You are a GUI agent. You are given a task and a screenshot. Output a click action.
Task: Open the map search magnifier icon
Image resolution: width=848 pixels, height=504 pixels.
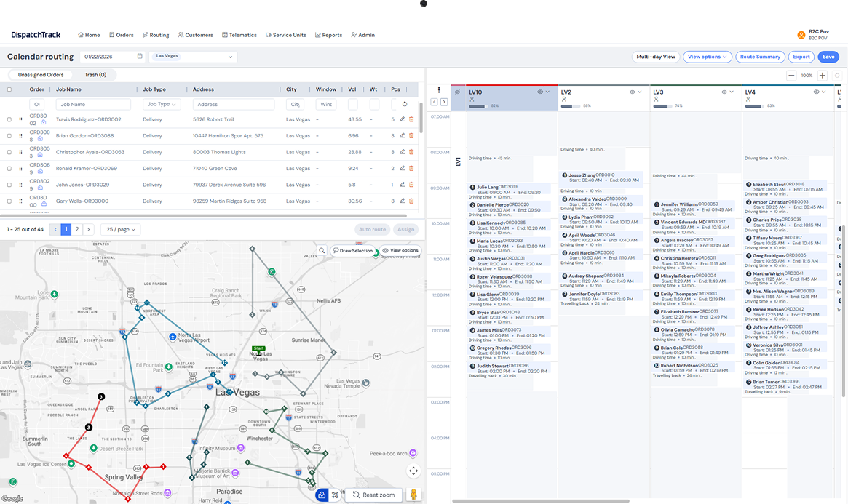click(322, 251)
